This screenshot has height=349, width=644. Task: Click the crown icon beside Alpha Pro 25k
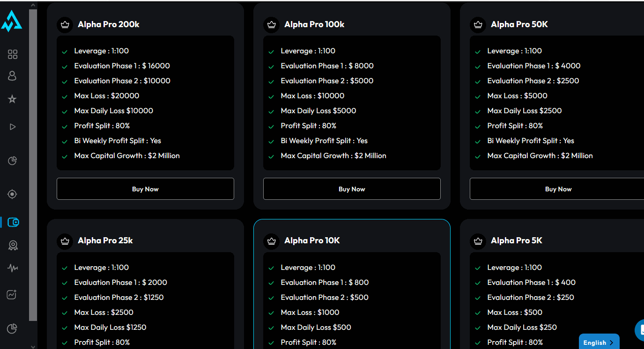tap(65, 241)
